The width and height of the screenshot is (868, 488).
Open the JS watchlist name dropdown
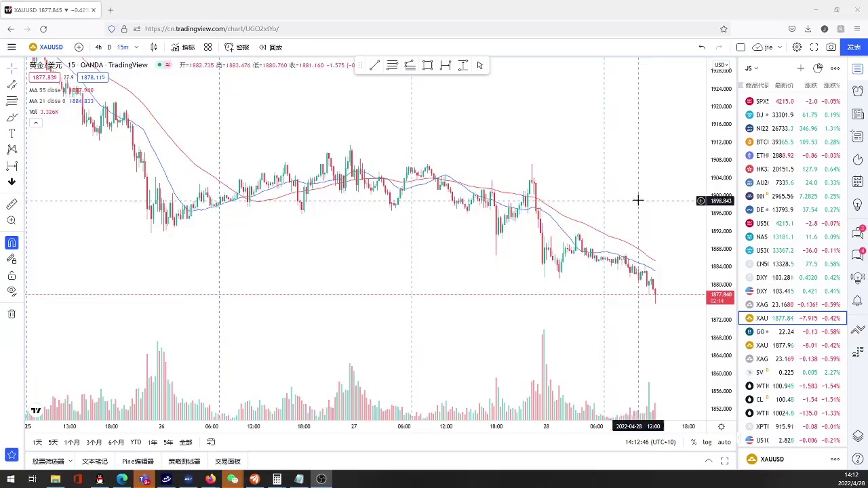(751, 68)
